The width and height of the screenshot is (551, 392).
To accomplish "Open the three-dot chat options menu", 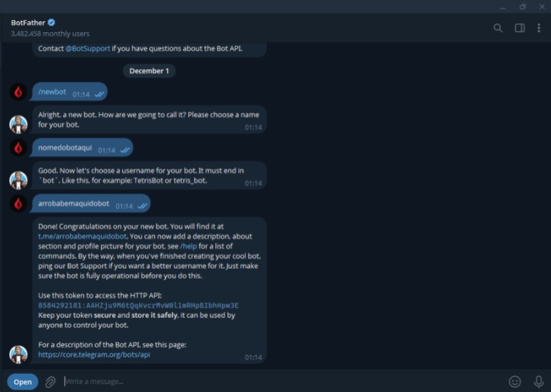I will coord(538,28).
